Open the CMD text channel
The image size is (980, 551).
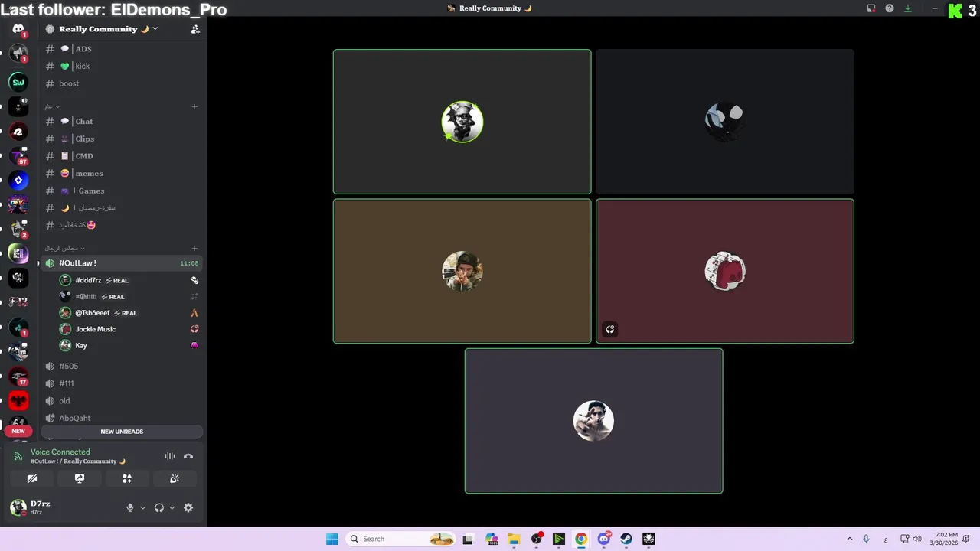point(122,156)
